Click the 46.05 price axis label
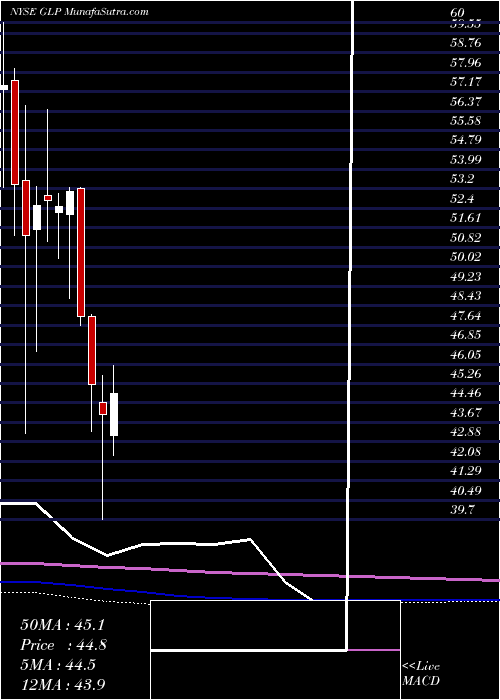Screen dimensions: 500x700 [465, 354]
